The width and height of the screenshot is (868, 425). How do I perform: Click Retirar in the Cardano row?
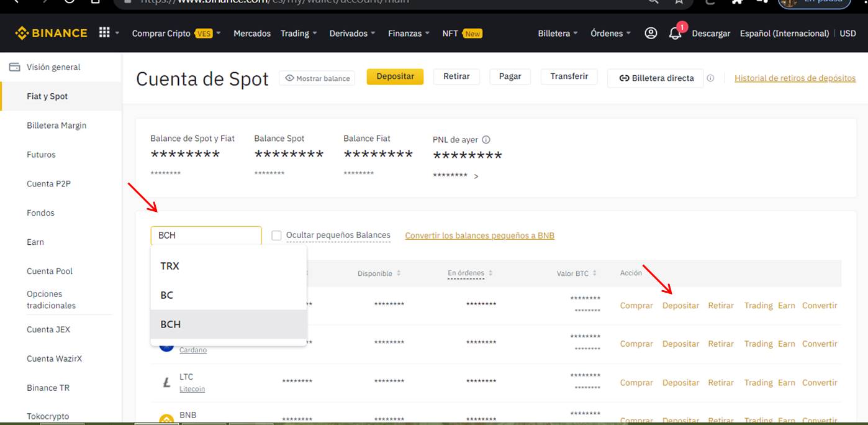[721, 344]
